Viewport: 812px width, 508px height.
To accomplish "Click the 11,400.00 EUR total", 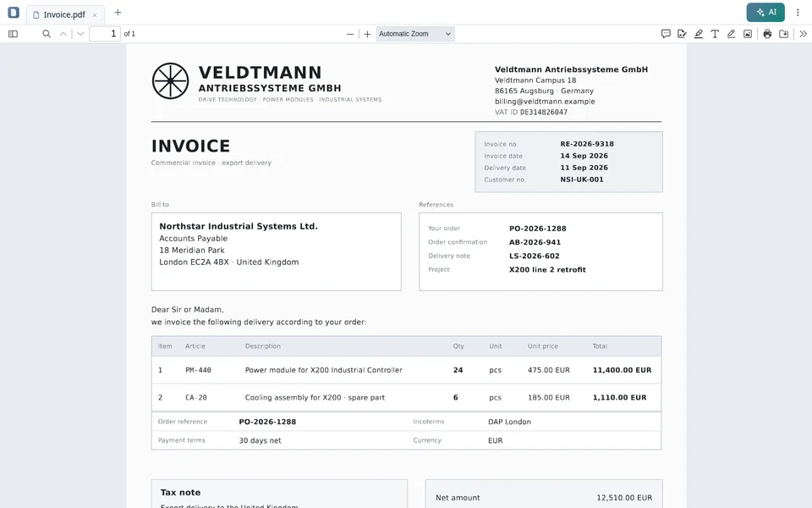I will 622,370.
